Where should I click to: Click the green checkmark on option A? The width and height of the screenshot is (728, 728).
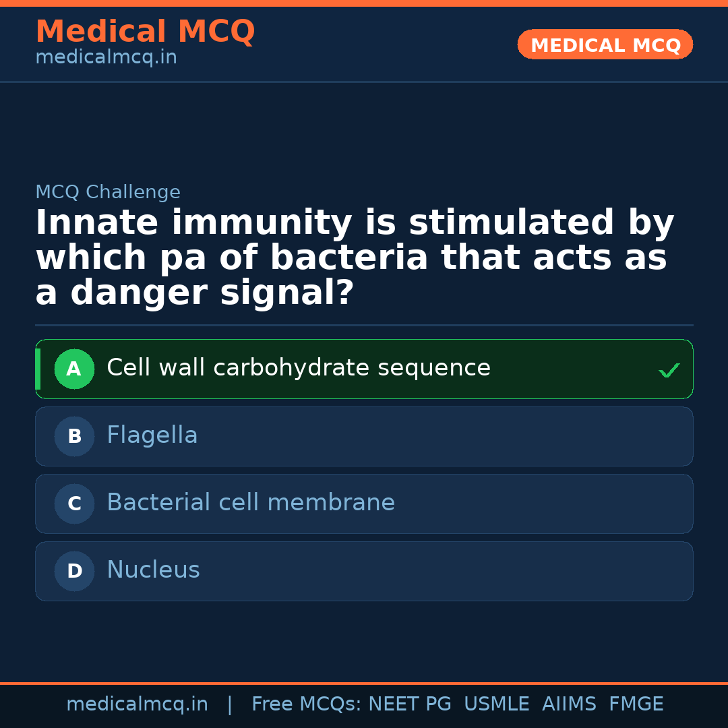tap(669, 370)
